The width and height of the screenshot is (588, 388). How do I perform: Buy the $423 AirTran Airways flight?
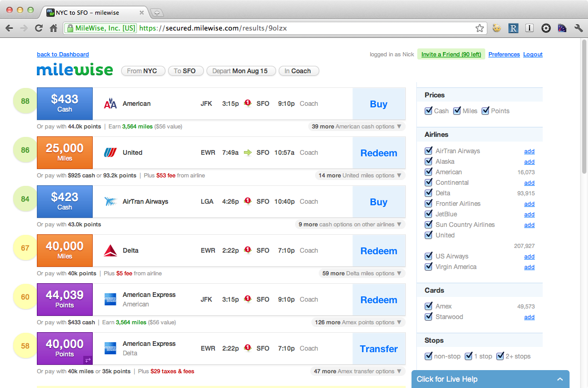click(x=379, y=202)
